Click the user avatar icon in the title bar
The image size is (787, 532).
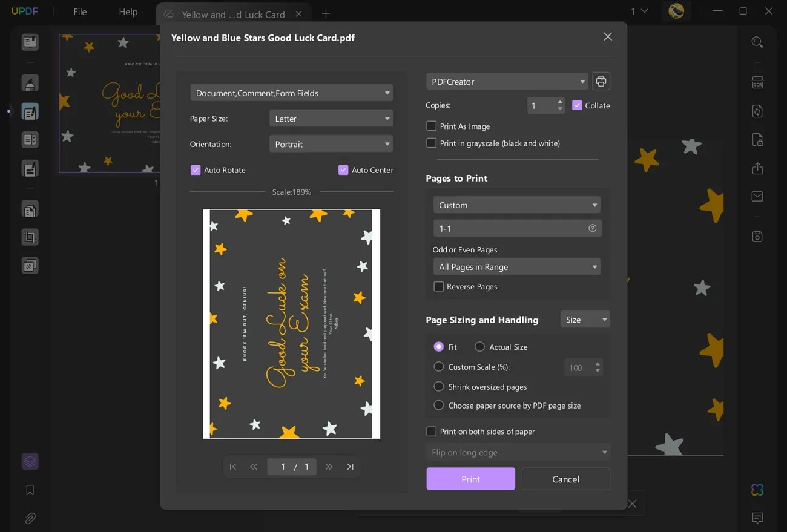(x=676, y=11)
